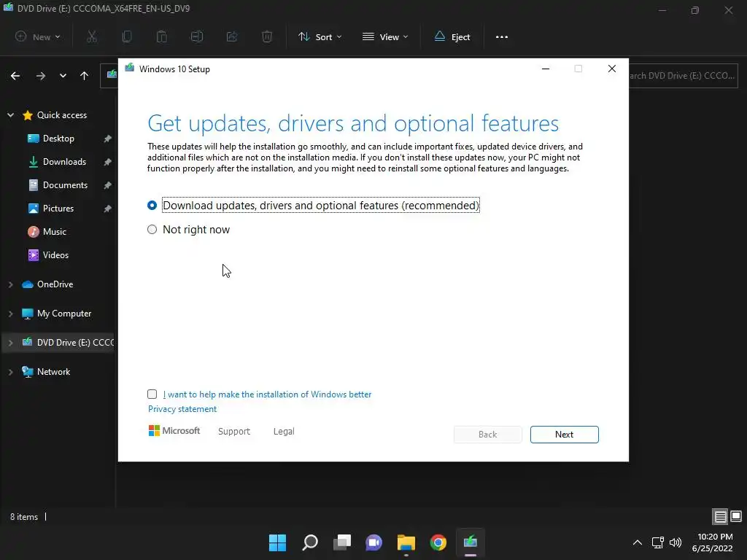Screen dimensions: 747x560
Task: Expand the OneDrive node
Action: 10,284
